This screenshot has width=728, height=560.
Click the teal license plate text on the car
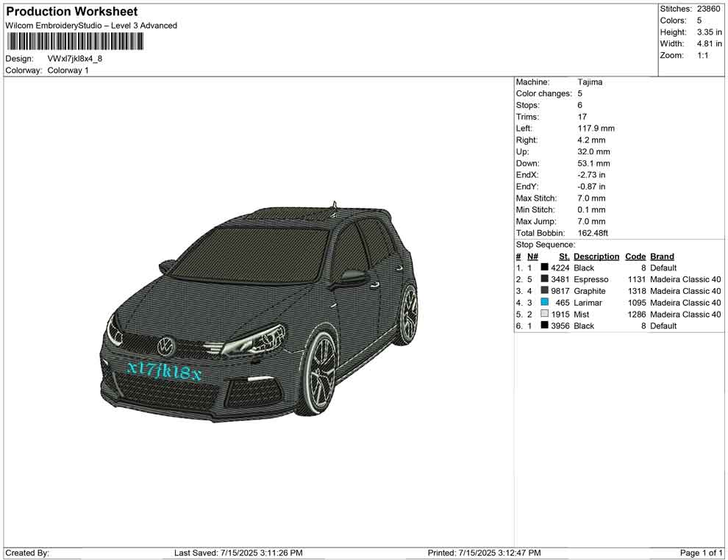[x=163, y=371]
